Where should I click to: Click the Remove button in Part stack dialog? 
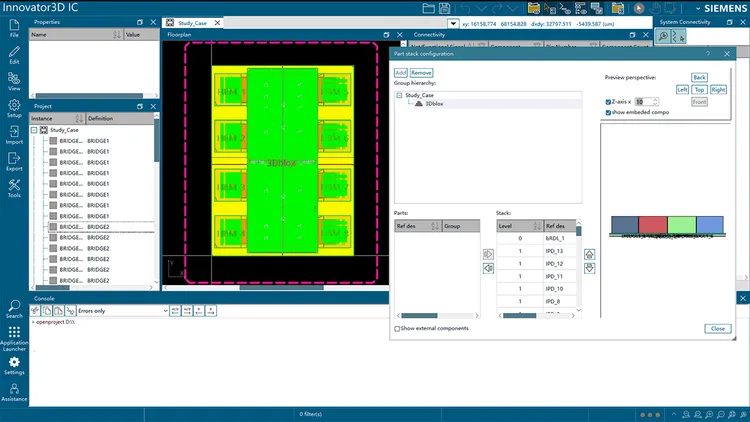[x=421, y=72]
